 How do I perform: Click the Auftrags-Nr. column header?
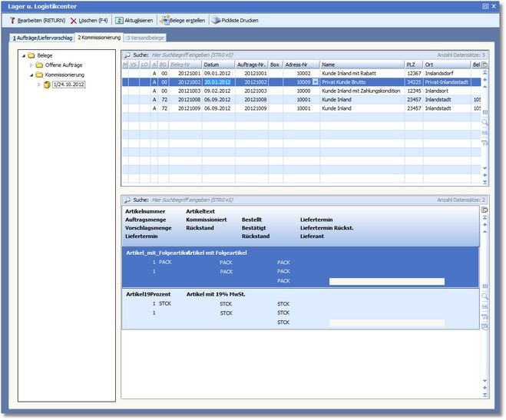tap(250, 64)
